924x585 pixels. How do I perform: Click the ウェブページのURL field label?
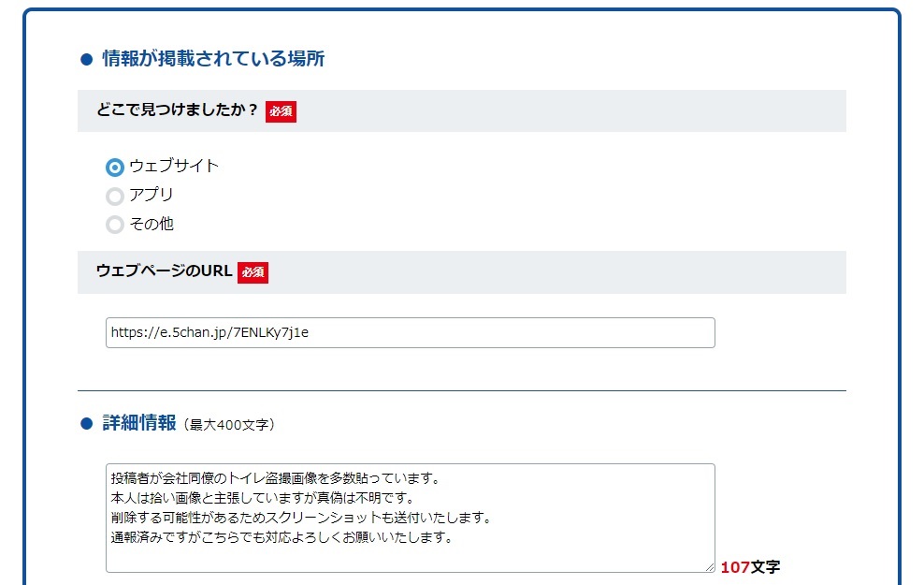(x=164, y=271)
